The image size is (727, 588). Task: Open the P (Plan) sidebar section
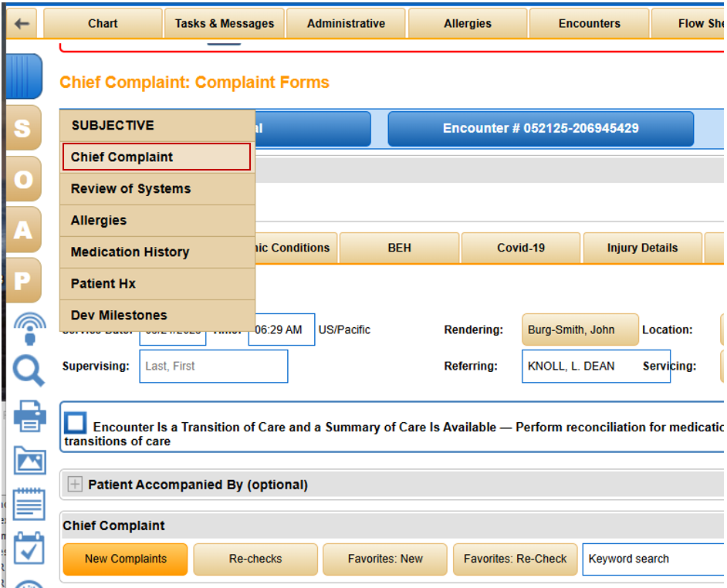point(23,281)
